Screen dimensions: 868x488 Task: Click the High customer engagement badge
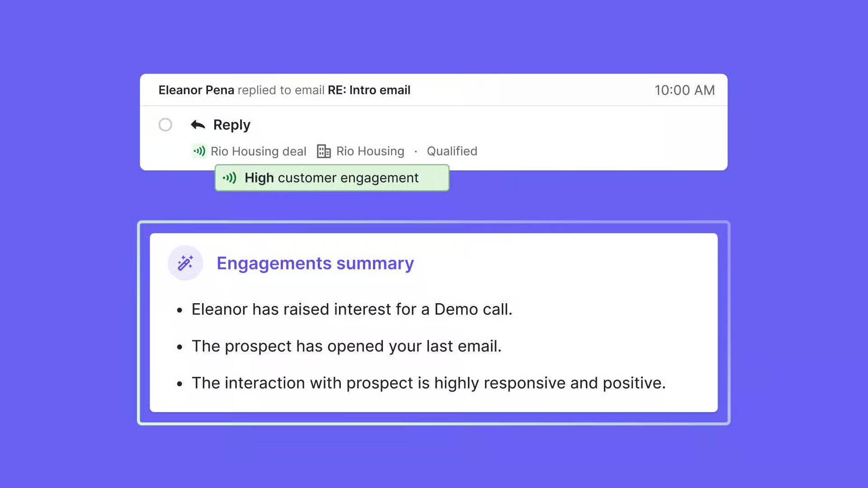[x=332, y=178]
